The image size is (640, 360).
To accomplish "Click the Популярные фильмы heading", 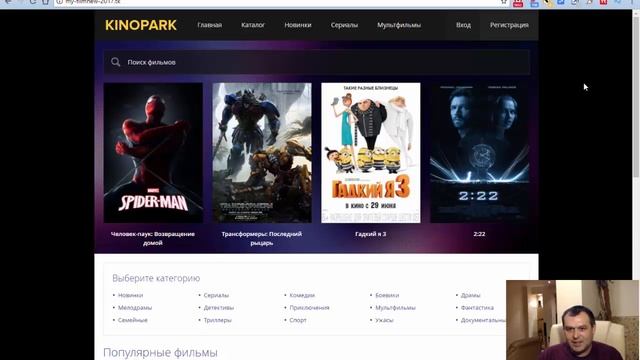I will click(160, 353).
